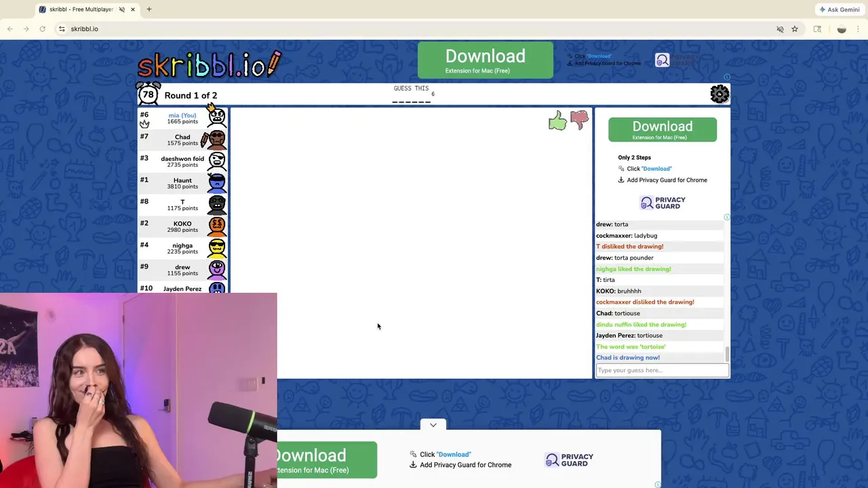Click the skribbl.io logo

(x=209, y=65)
